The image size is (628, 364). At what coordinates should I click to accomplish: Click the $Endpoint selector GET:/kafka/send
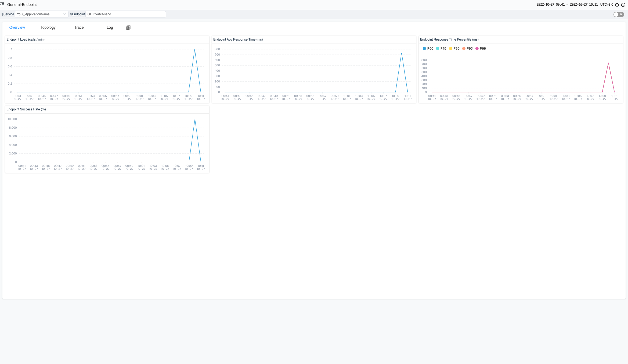(x=126, y=14)
